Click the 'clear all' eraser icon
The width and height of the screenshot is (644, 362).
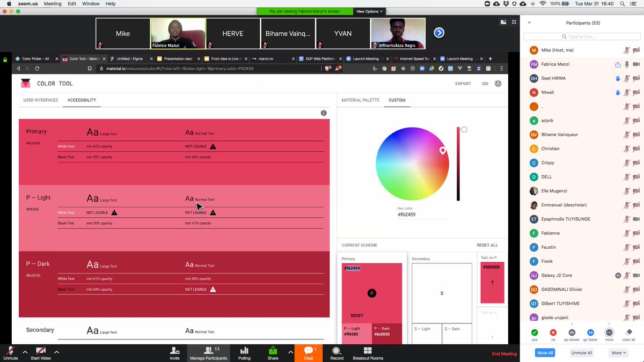(x=629, y=333)
